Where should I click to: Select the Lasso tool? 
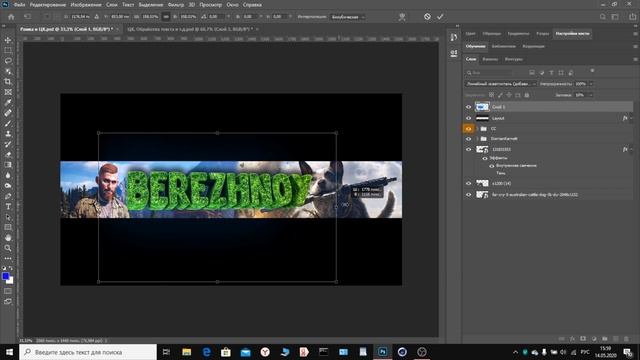point(8,61)
